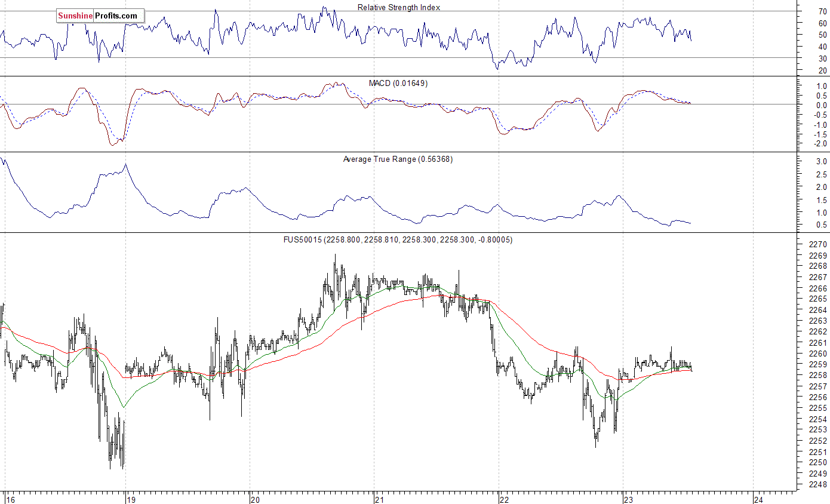Viewport: 830px width, 504px height.
Task: Select the Average True Range (0.56368) title
Action: [398, 159]
